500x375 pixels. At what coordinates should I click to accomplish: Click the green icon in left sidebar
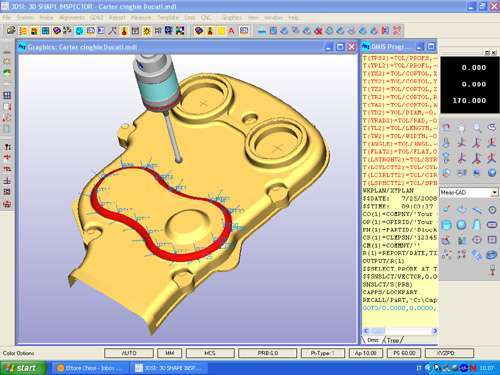click(7, 72)
